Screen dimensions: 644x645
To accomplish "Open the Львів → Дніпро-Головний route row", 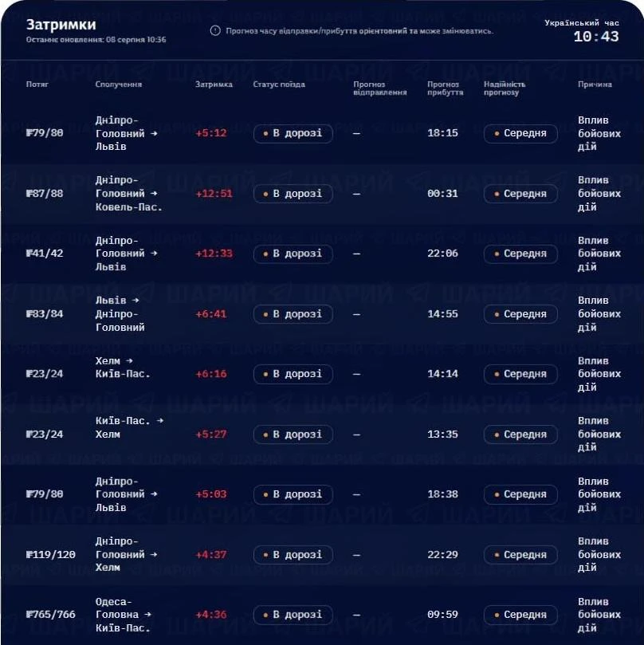I will (322, 314).
